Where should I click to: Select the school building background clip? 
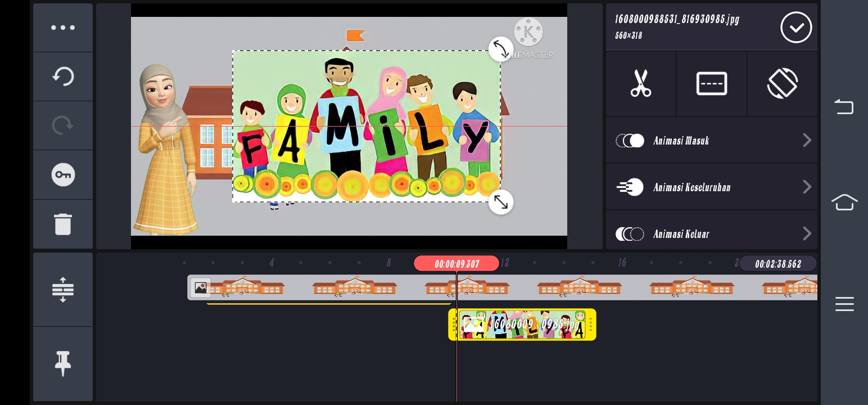[337, 287]
